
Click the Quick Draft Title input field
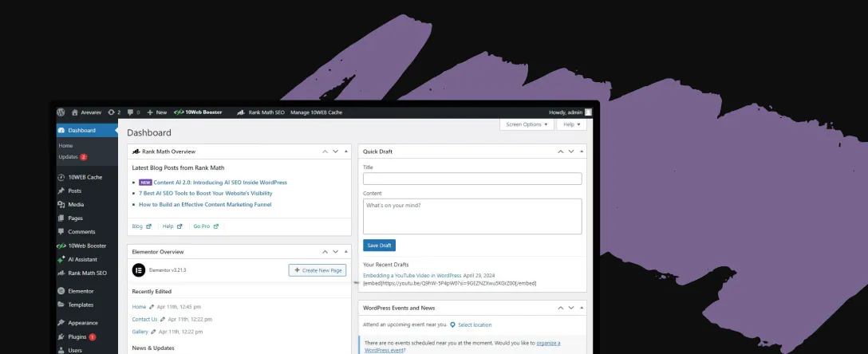pos(472,179)
